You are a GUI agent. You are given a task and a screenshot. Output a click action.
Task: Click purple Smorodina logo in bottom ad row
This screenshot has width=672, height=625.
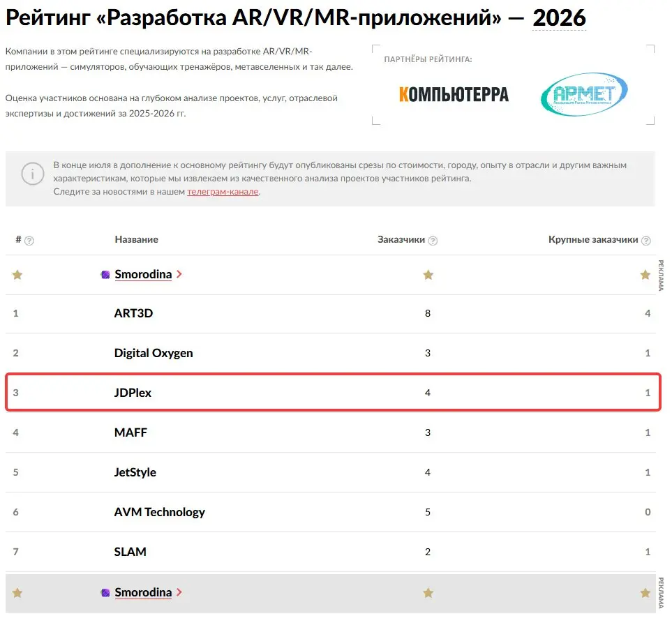pos(105,593)
